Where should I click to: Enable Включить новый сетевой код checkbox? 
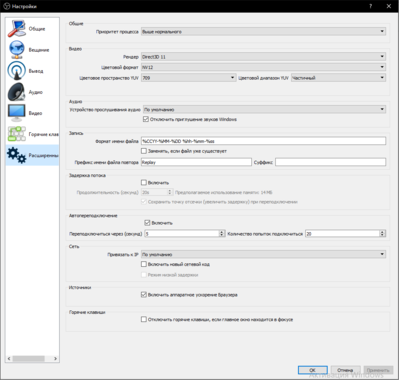coord(144,264)
